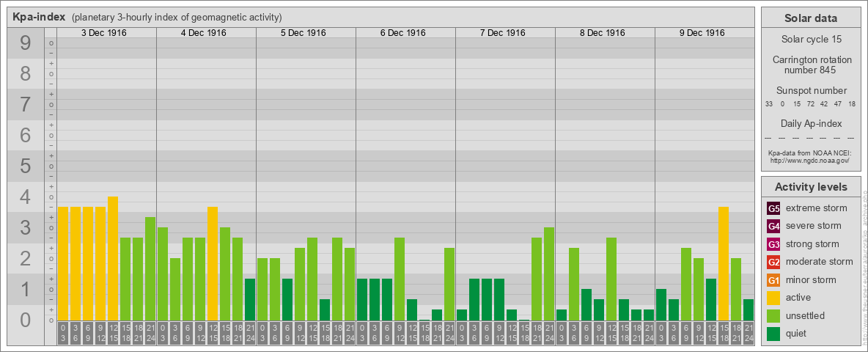
Task: Click the large Kp scale number 8
Action: (x=25, y=73)
